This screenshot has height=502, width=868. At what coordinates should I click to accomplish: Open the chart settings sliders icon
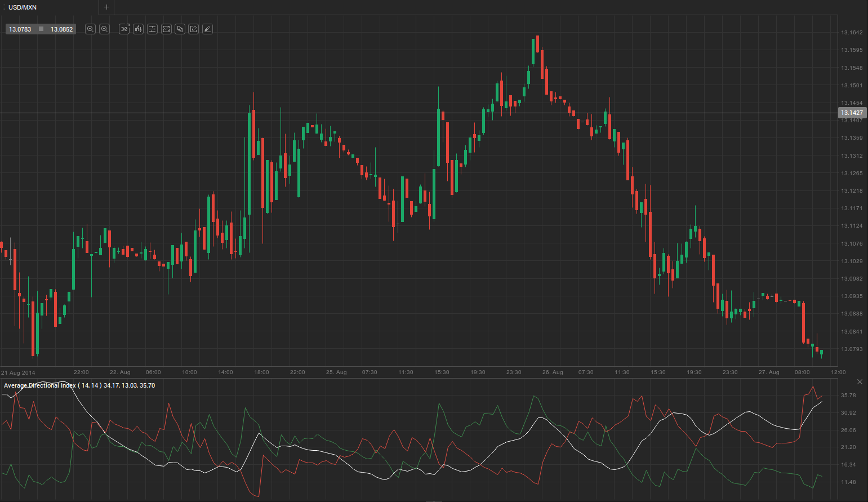(x=152, y=29)
